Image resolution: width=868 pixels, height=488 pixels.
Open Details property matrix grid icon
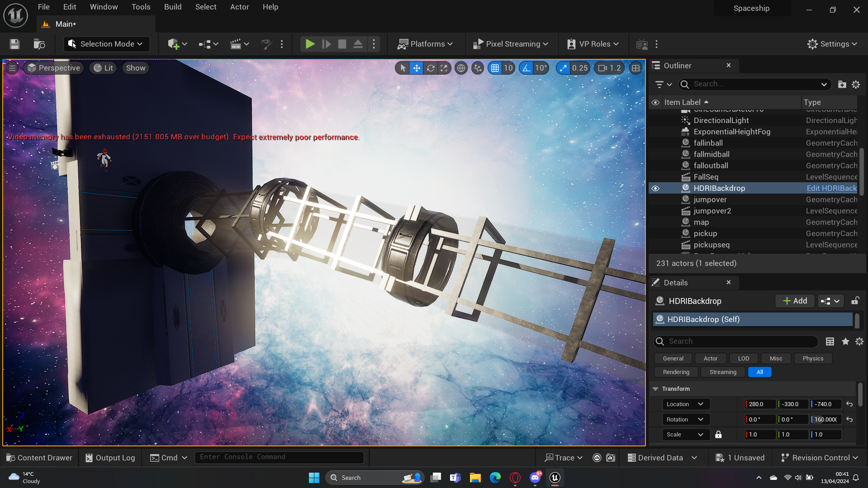click(x=830, y=341)
